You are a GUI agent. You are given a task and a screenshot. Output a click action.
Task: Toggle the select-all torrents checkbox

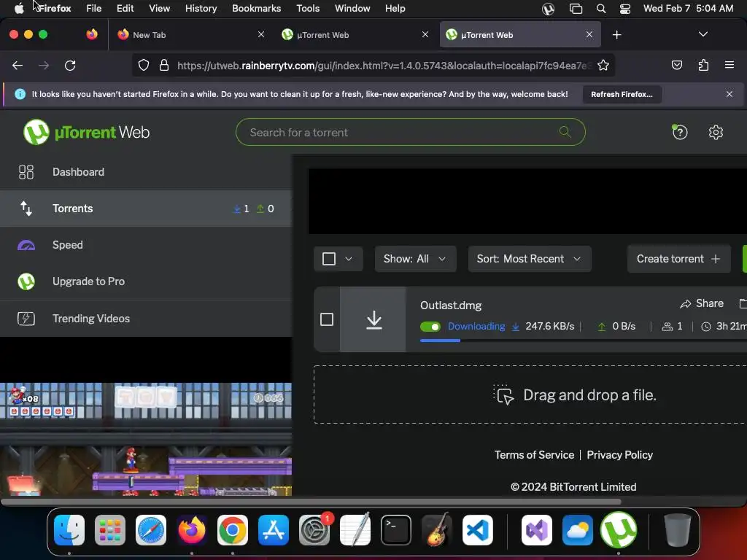[329, 259]
